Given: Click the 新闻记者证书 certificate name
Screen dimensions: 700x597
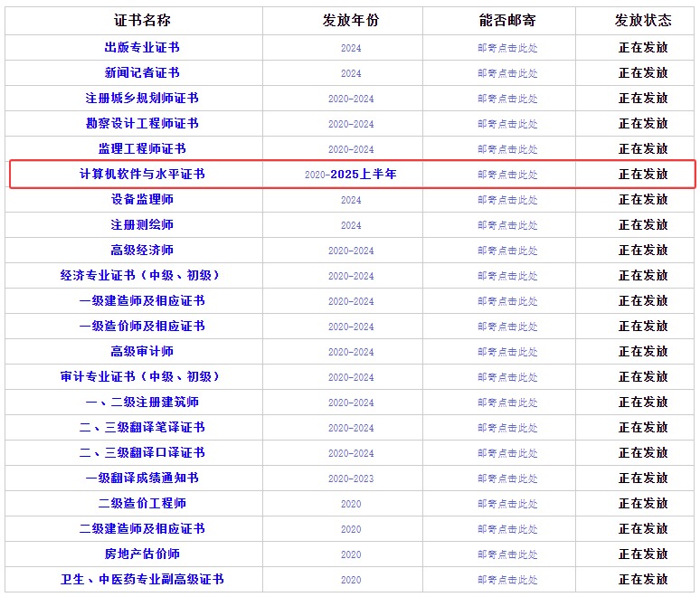Looking at the screenshot, I should [x=142, y=72].
